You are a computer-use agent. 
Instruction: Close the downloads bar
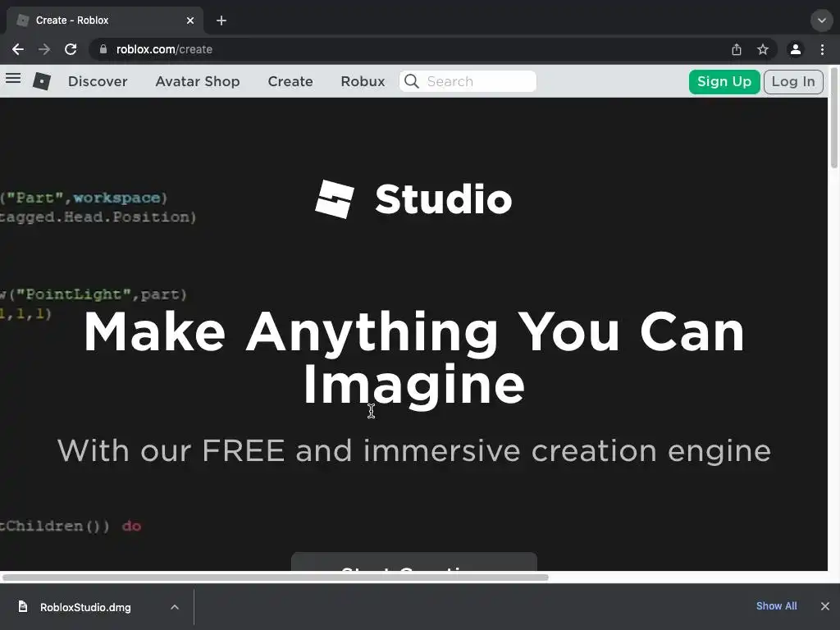825,606
